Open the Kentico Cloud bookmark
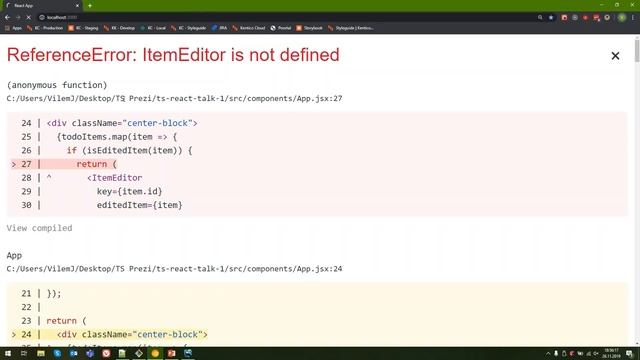640x360 pixels. 249,28
